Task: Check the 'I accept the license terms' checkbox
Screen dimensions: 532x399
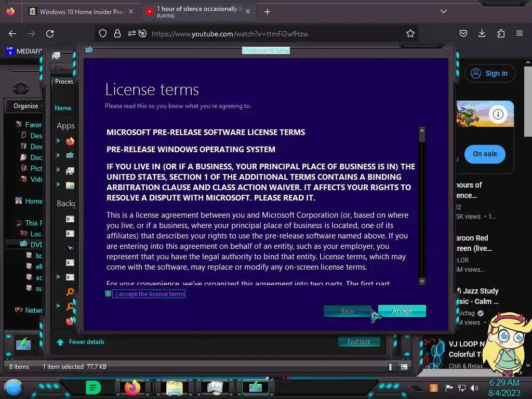Action: click(108, 294)
